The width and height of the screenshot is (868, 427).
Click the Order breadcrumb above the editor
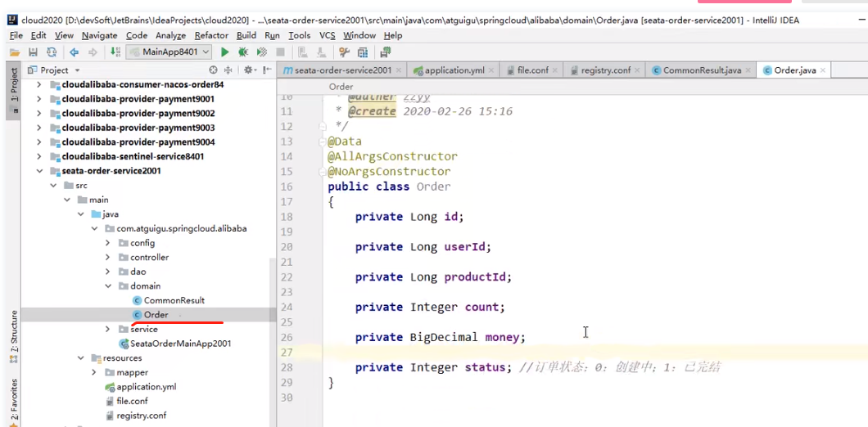(x=341, y=87)
